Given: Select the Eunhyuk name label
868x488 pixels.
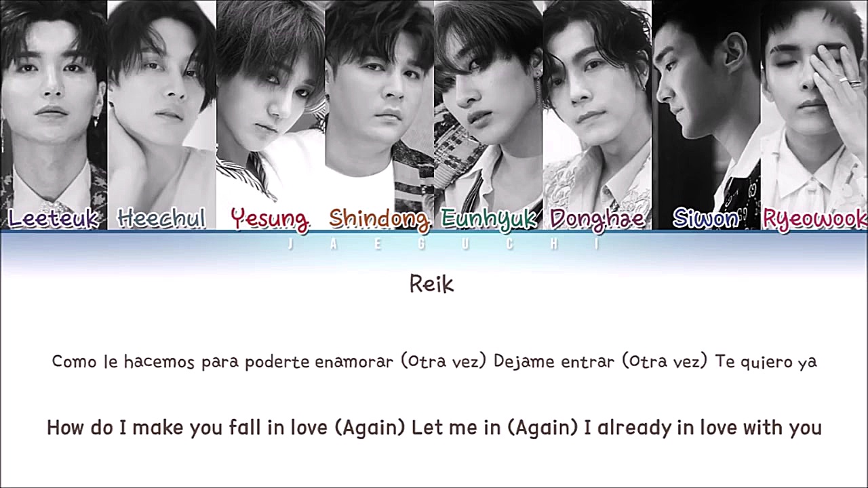Looking at the screenshot, I should tap(489, 219).
